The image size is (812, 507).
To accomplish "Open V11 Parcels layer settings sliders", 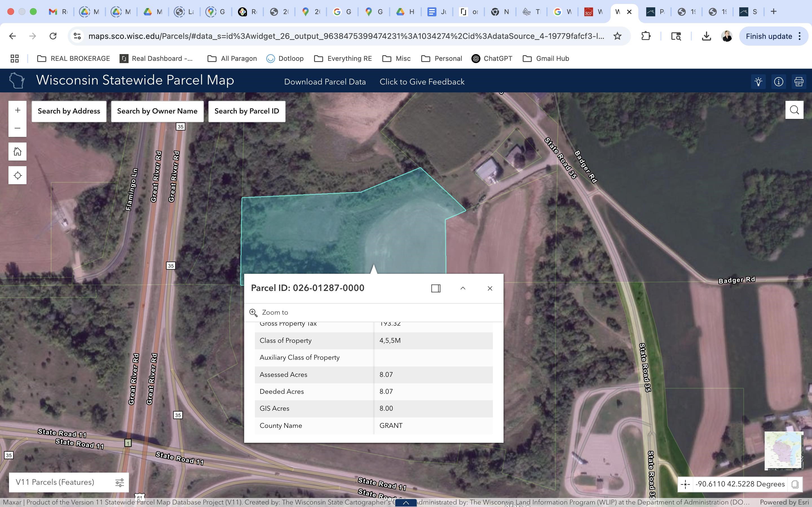I will pos(120,482).
